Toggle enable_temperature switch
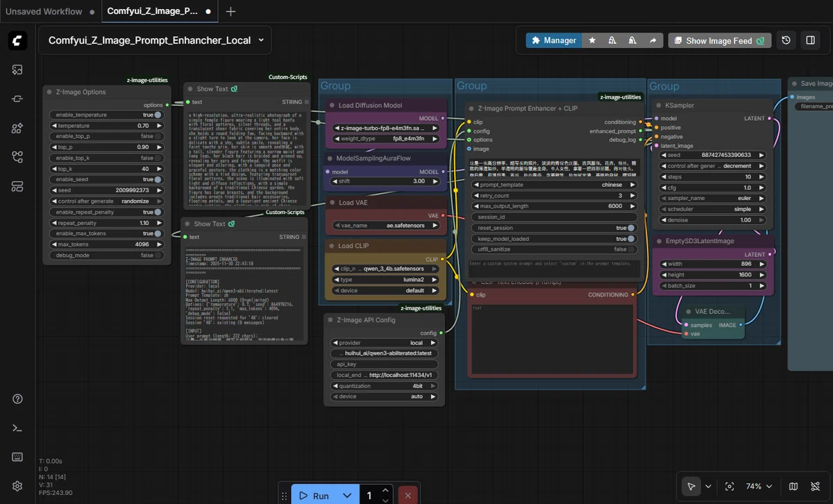 (x=158, y=115)
